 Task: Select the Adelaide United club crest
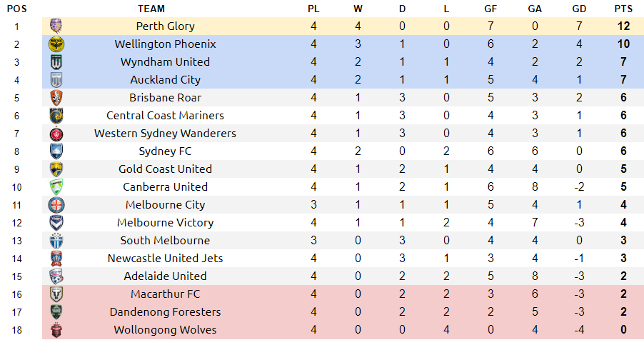[x=56, y=276]
